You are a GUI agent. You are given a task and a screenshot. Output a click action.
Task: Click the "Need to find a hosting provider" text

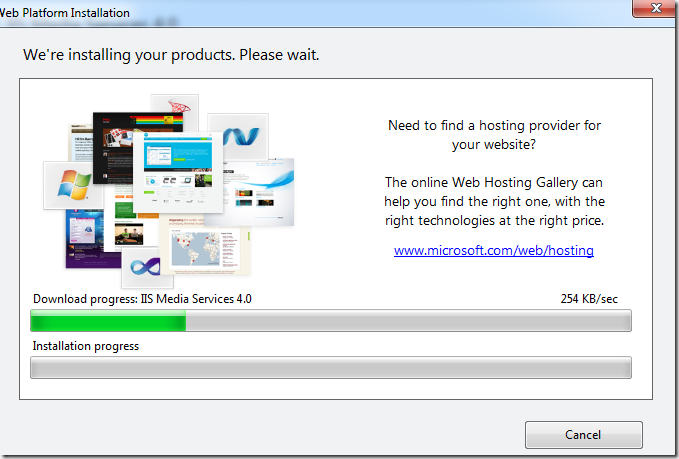coord(494,135)
